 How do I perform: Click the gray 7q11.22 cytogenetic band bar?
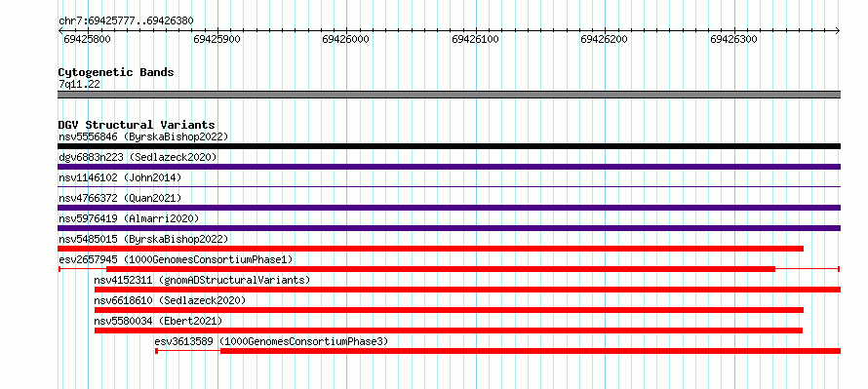pos(450,95)
